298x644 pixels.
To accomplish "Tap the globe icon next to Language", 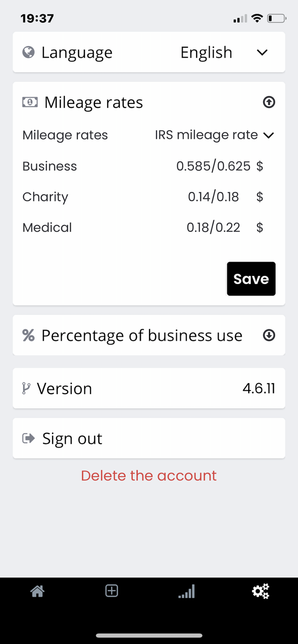I will tap(28, 52).
